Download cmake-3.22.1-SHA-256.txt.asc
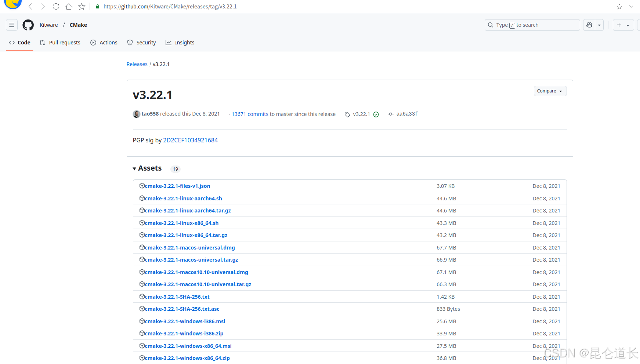 (182, 309)
